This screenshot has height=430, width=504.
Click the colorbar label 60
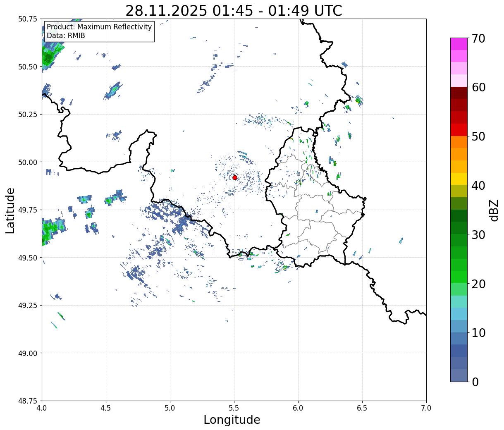478,87
